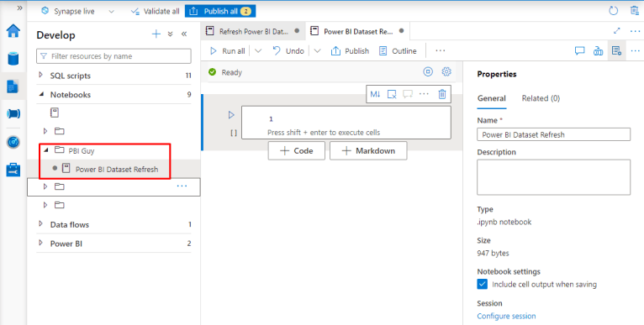This screenshot has width=644, height=325.
Task: Click the notebook Name field
Action: point(554,134)
